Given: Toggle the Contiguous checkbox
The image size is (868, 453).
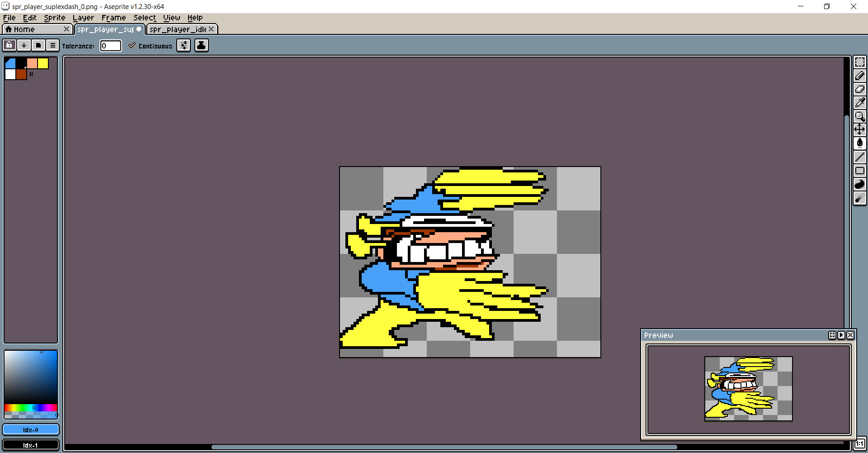Looking at the screenshot, I should (132, 46).
